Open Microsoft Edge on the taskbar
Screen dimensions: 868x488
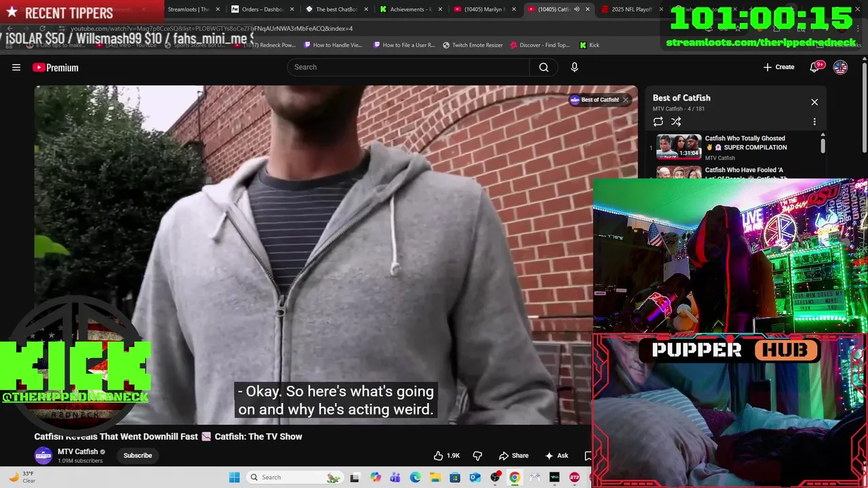(415, 477)
